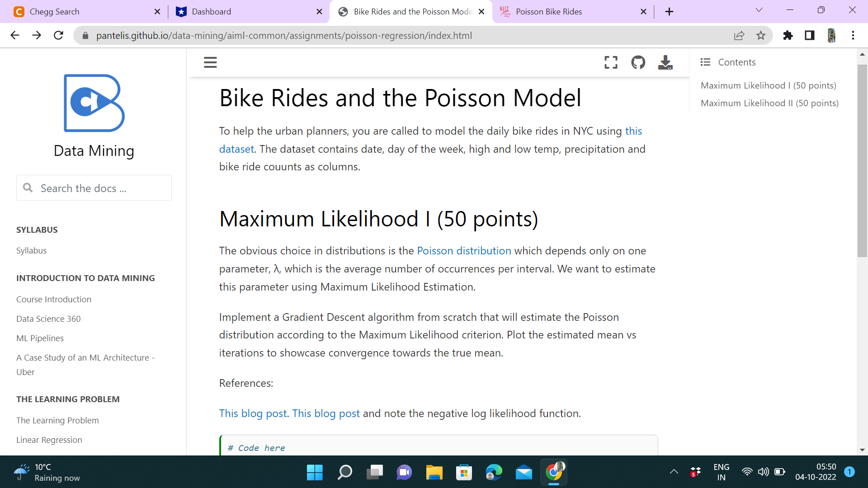Share the page via share icon
Image resolution: width=868 pixels, height=488 pixels.
pyautogui.click(x=739, y=35)
